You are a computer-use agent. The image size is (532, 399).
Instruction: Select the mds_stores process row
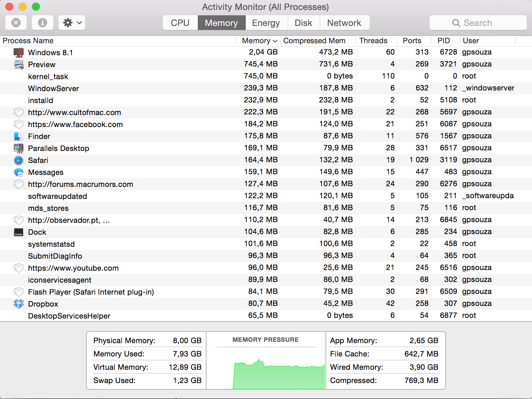[x=266, y=208]
